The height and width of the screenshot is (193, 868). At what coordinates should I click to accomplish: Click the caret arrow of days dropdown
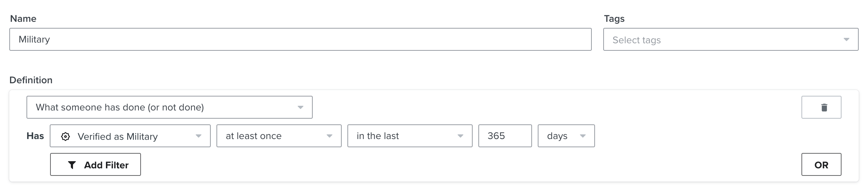click(583, 136)
